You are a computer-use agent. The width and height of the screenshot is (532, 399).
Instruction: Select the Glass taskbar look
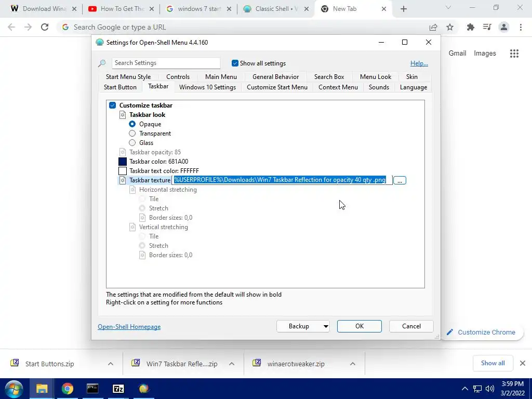click(132, 143)
